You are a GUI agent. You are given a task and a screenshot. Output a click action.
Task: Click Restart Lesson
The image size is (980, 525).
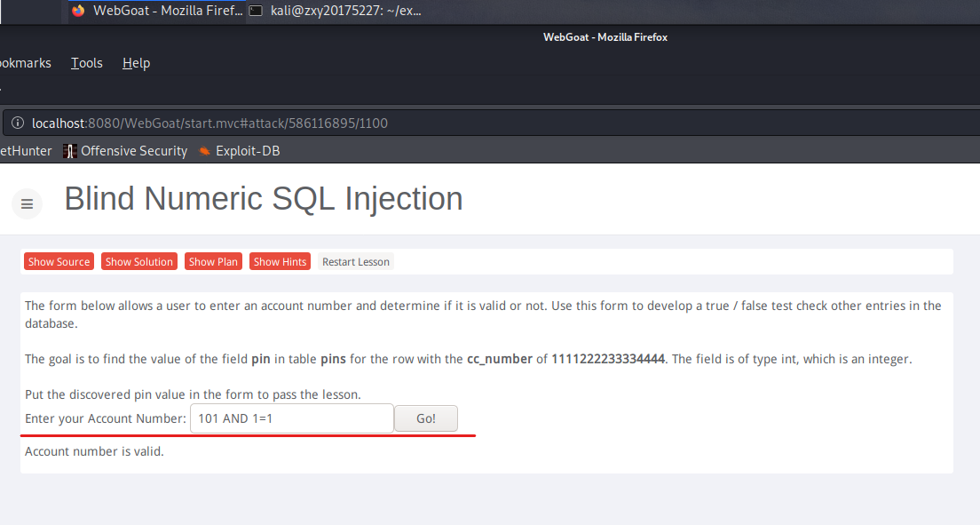pyautogui.click(x=356, y=261)
